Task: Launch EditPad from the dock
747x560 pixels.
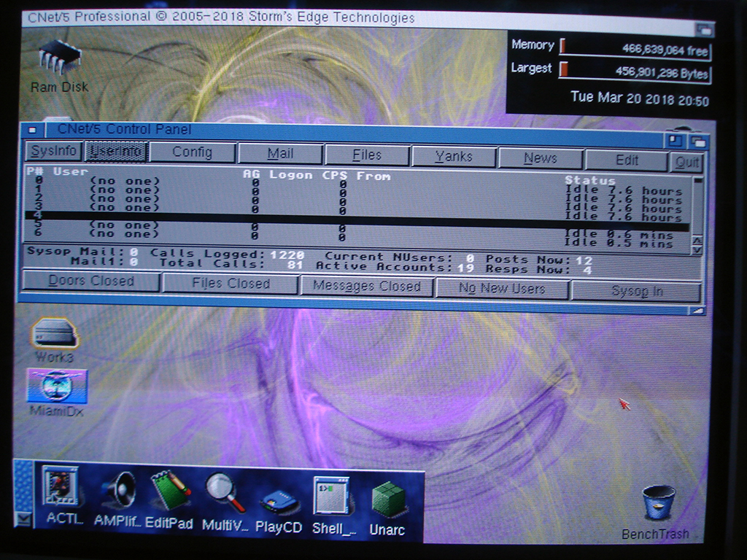Action: coord(169,500)
